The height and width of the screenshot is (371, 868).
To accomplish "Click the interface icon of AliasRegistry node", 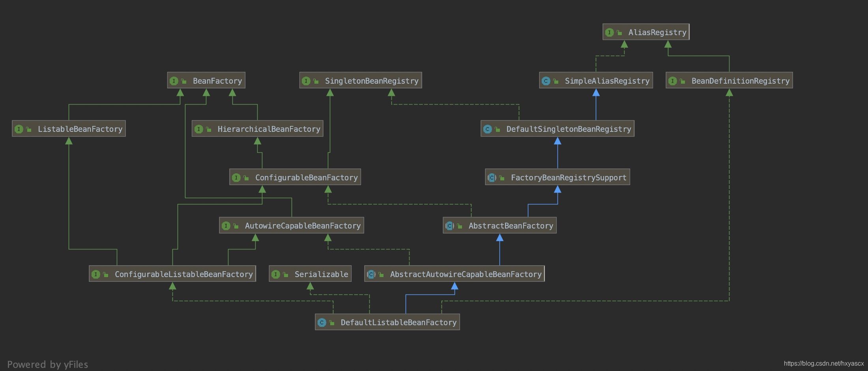I will pyautogui.click(x=610, y=32).
